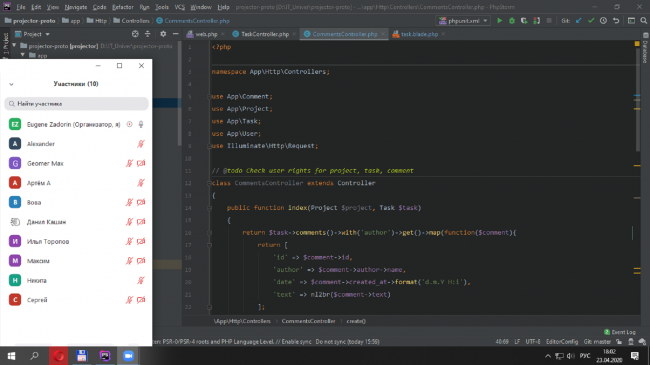
Task: Click the editor vertical scrollbar
Action: tap(637, 100)
